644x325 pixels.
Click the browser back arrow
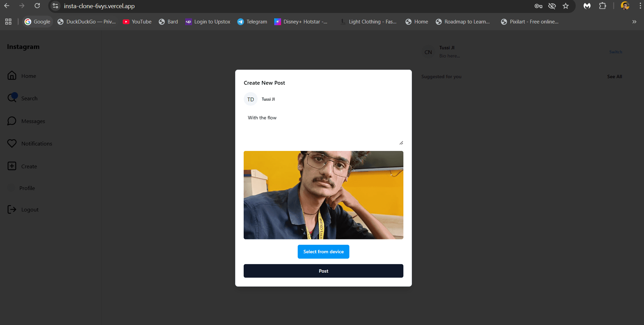[x=7, y=6]
